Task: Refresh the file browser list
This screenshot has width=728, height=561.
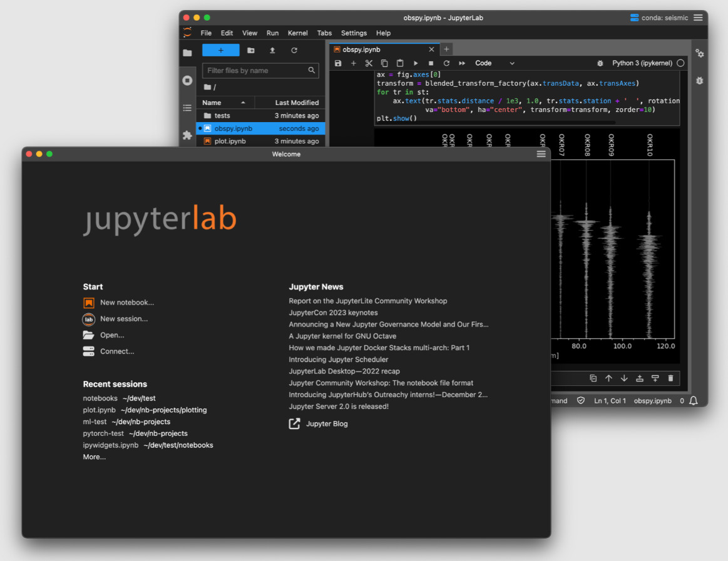Action: [294, 50]
